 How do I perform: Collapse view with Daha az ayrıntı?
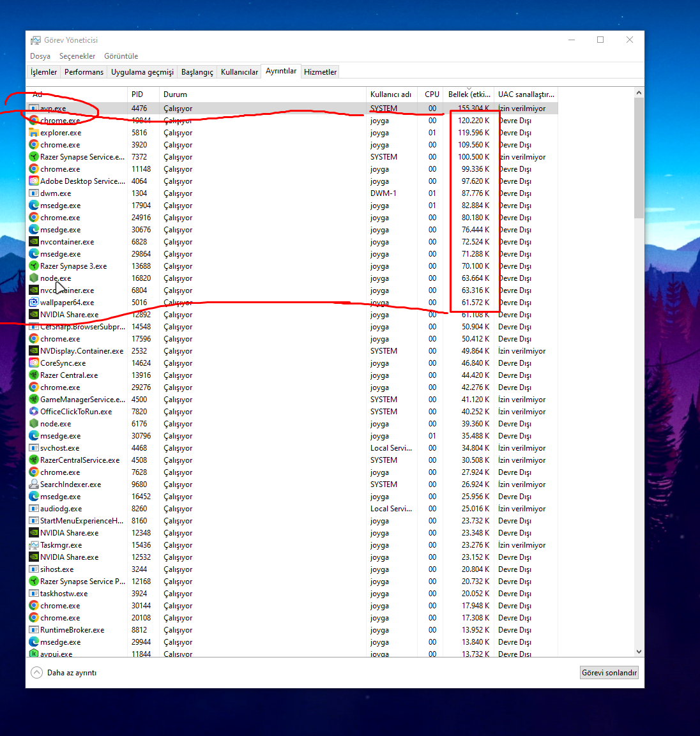(x=64, y=673)
